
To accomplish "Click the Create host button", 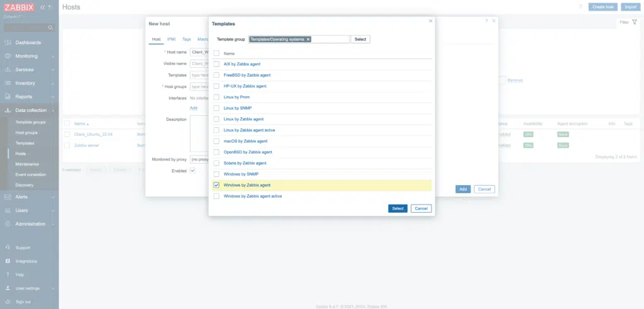I will (603, 7).
